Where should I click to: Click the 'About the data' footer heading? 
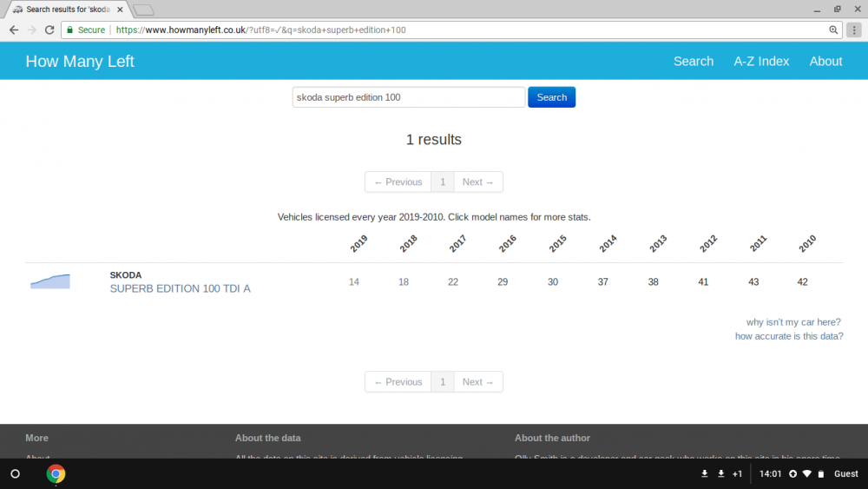[268, 438]
